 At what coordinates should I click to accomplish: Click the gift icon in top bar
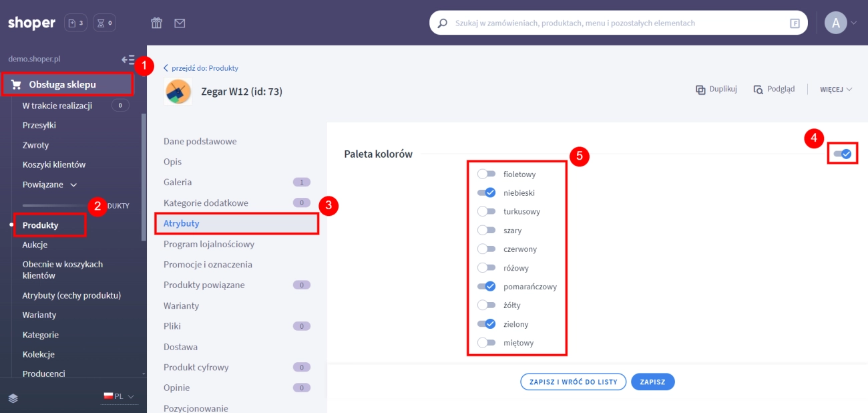[157, 23]
